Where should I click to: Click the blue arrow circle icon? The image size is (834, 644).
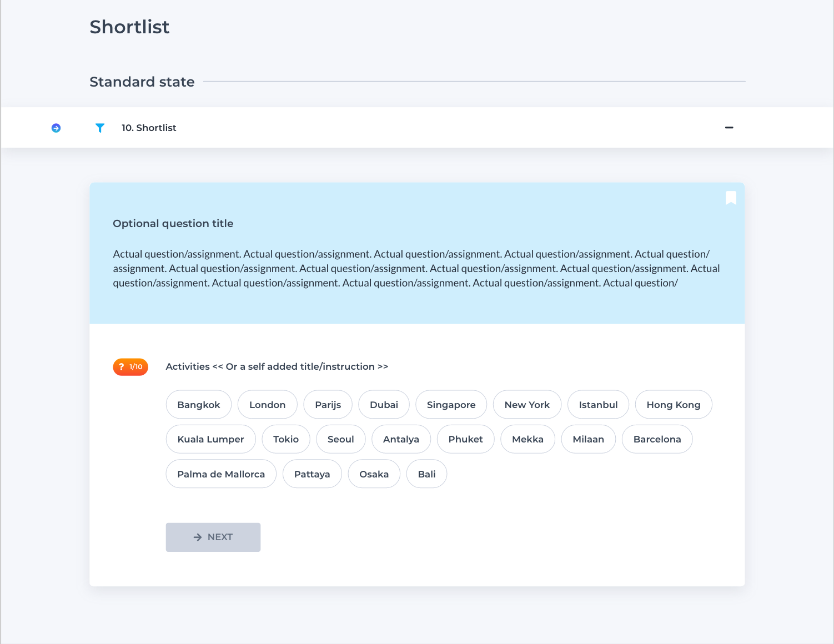pyautogui.click(x=56, y=128)
